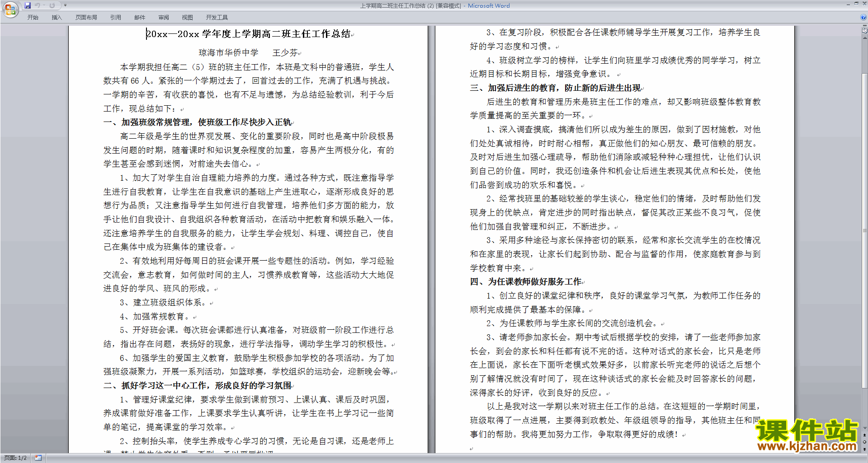Click paragraph starting 以上是我对这一学期以来

tap(615, 421)
